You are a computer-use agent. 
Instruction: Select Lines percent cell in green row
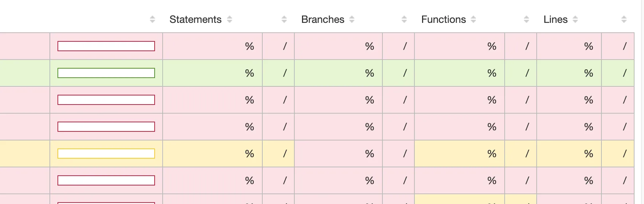pyautogui.click(x=569, y=73)
